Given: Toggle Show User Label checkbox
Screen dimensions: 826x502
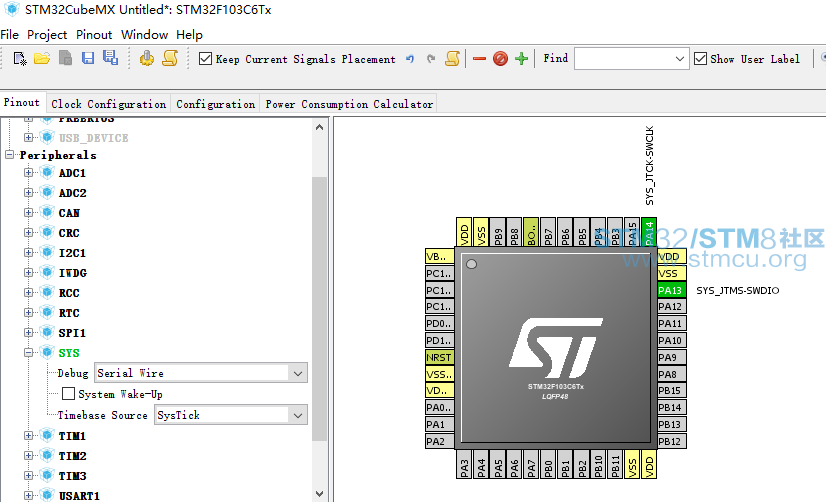Looking at the screenshot, I should (700, 58).
